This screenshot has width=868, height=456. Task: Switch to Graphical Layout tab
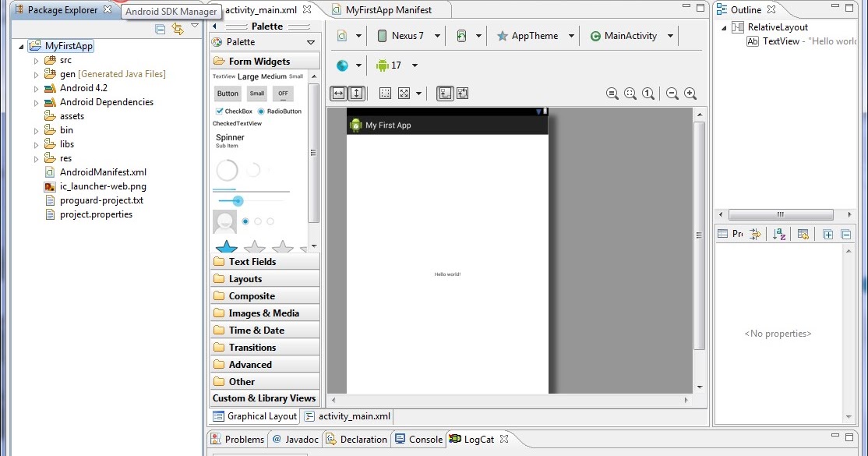coord(256,416)
